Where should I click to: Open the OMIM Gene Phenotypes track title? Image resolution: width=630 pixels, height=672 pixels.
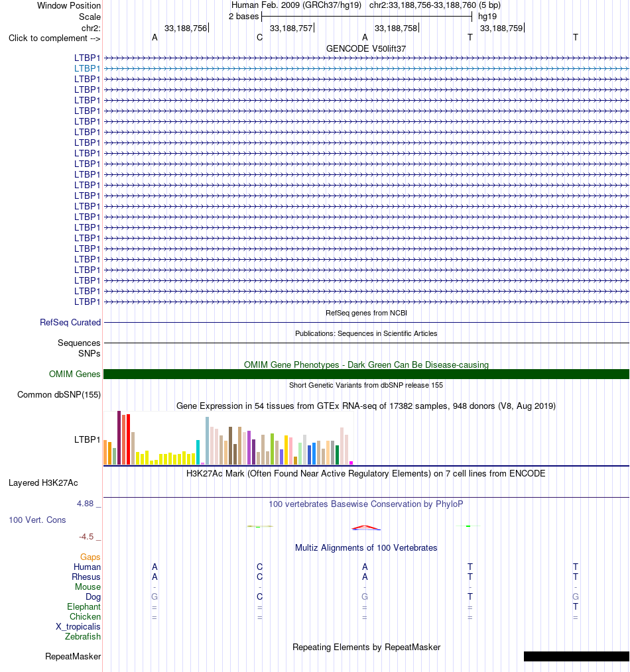pyautogui.click(x=366, y=364)
